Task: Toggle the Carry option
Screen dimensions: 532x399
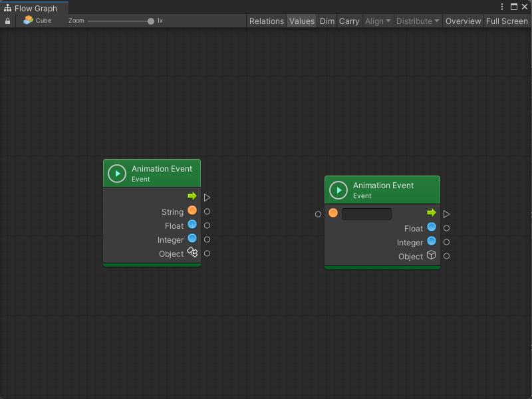Action: point(349,21)
